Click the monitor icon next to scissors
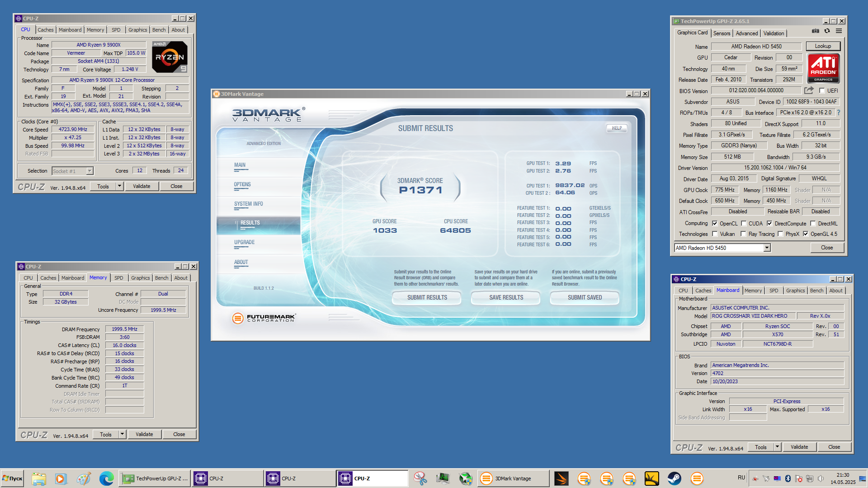 [443, 479]
